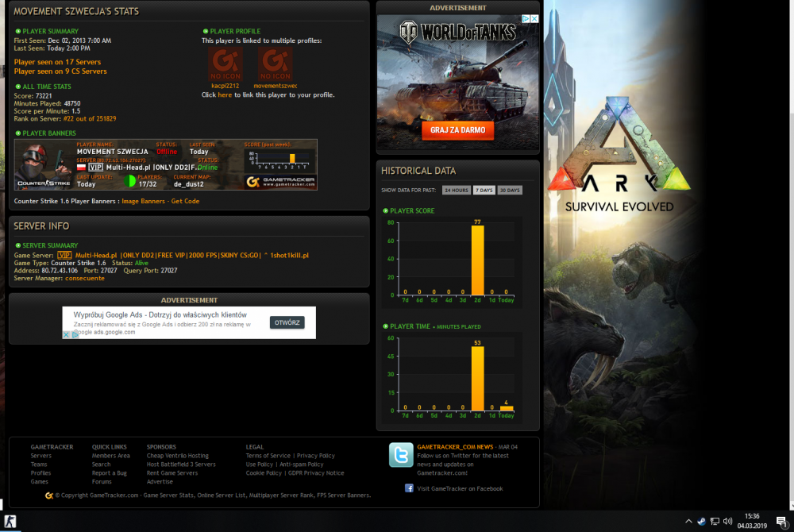The image size is (794, 532).
Task: Open Steam from the system tray
Action: [x=701, y=521]
